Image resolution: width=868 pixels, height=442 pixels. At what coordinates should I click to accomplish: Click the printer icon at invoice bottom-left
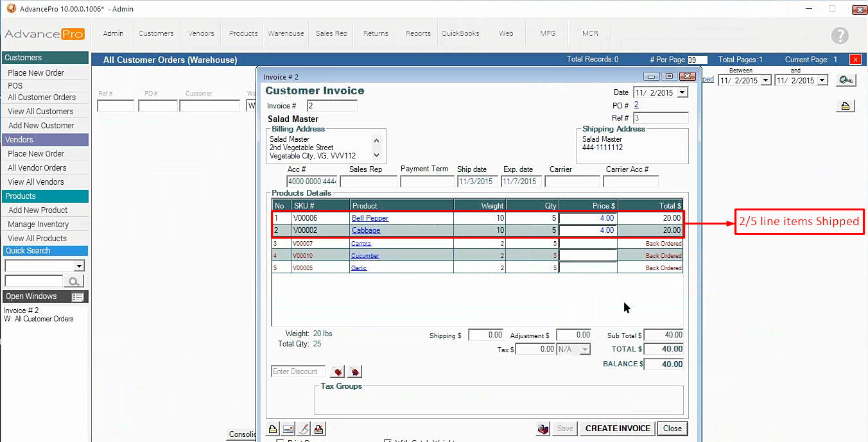(273, 429)
